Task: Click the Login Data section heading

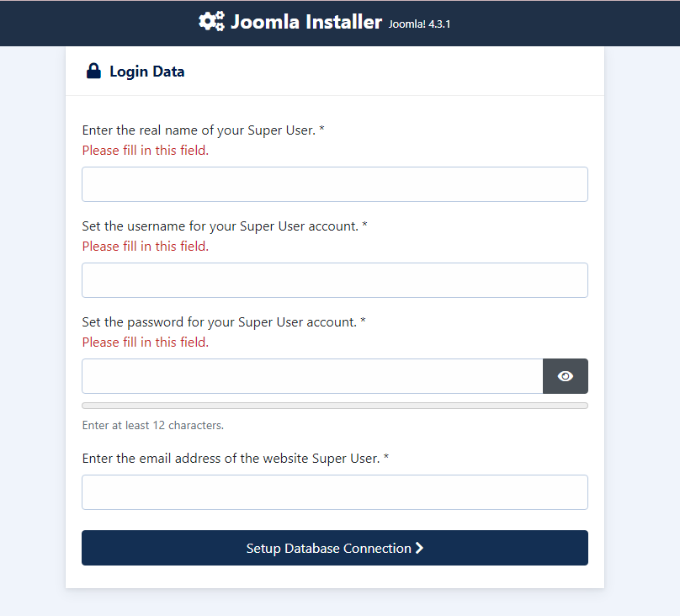Action: [146, 72]
